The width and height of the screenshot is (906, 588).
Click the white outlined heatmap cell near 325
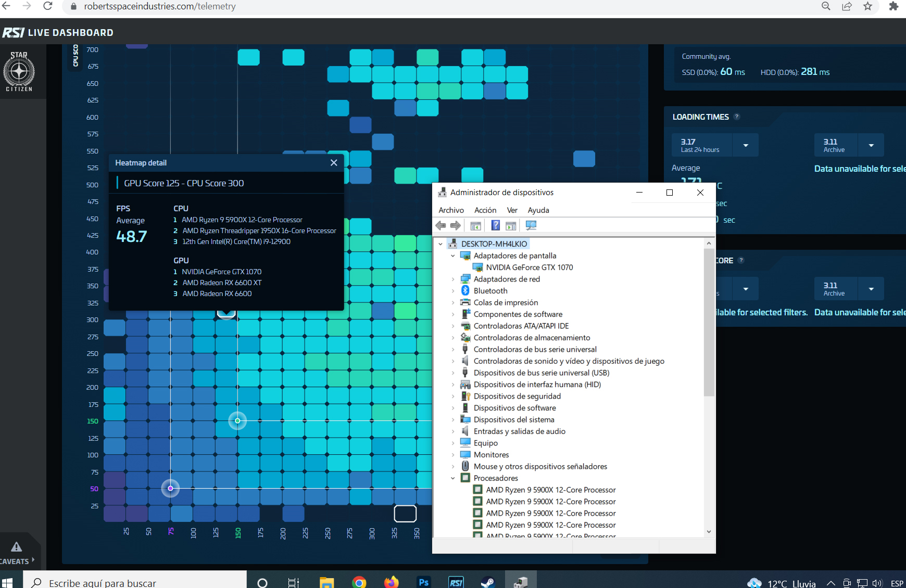405,513
